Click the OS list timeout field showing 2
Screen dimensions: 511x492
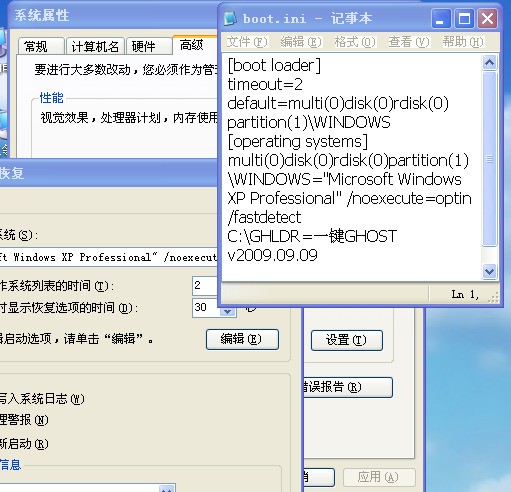coord(205,286)
